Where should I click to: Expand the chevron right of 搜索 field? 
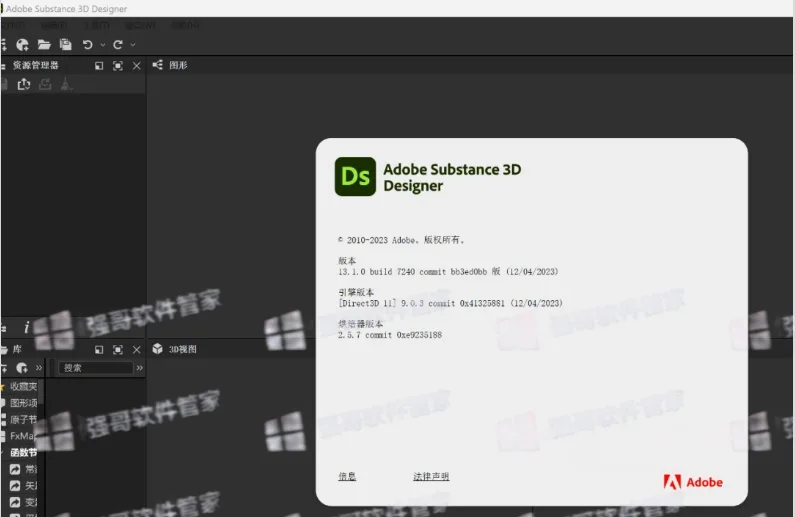point(139,368)
